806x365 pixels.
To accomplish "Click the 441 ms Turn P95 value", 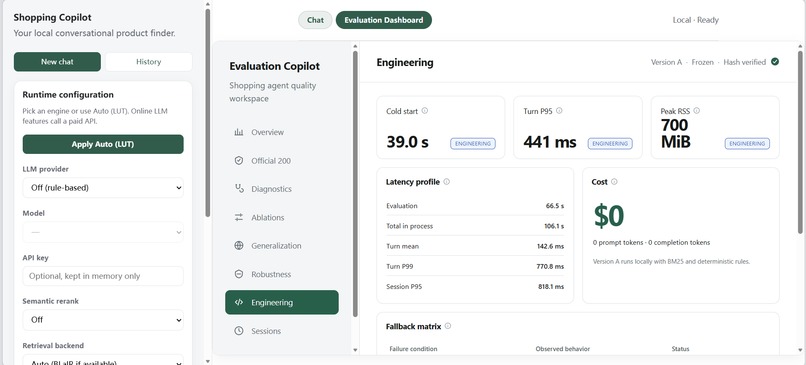I will (x=549, y=142).
